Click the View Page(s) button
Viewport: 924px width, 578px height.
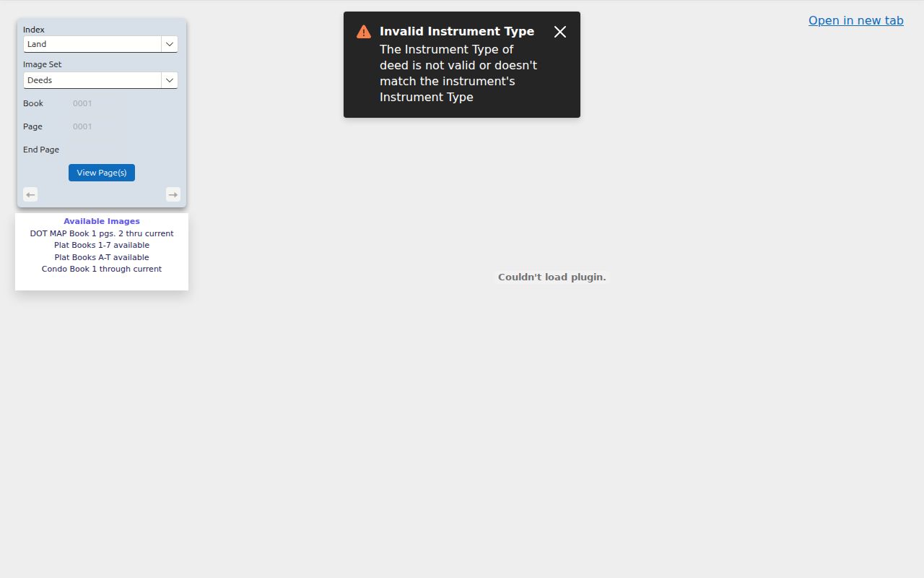point(102,173)
